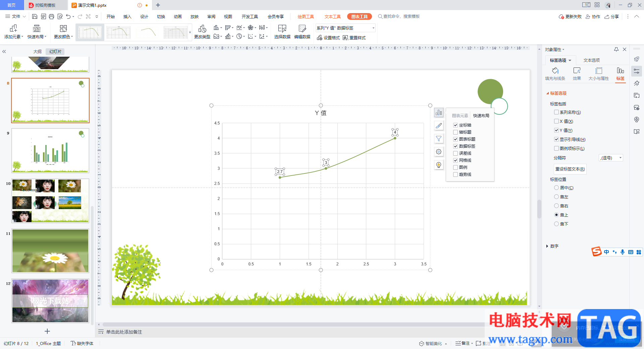Image resolution: width=644 pixels, height=349 pixels.
Task: Switch to the 大纲 (Outline) tab
Action: coord(38,52)
